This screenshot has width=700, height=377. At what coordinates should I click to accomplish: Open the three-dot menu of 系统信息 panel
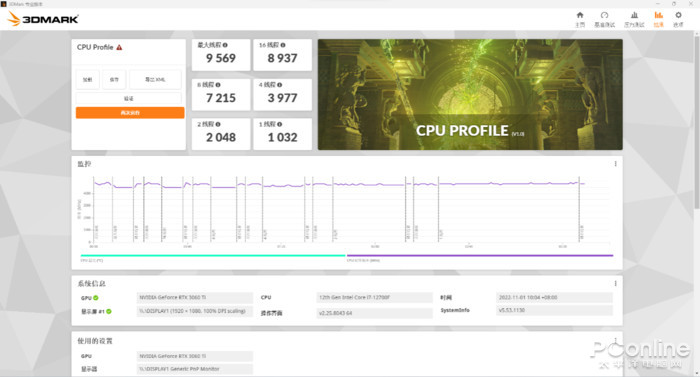[x=615, y=284]
